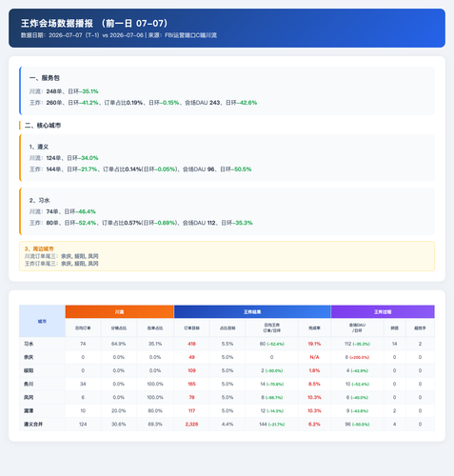The height and width of the screenshot is (476, 454).
Task: Click the orange 3、周边城市 heading
Action: click(39, 248)
